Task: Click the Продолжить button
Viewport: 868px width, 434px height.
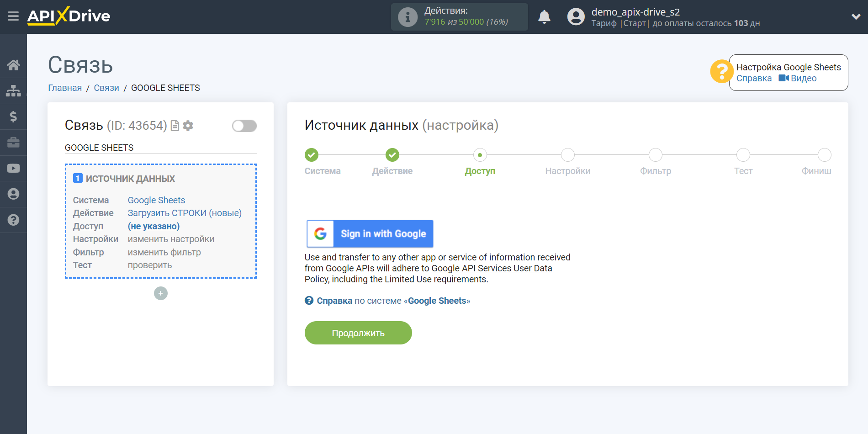Action: point(358,333)
